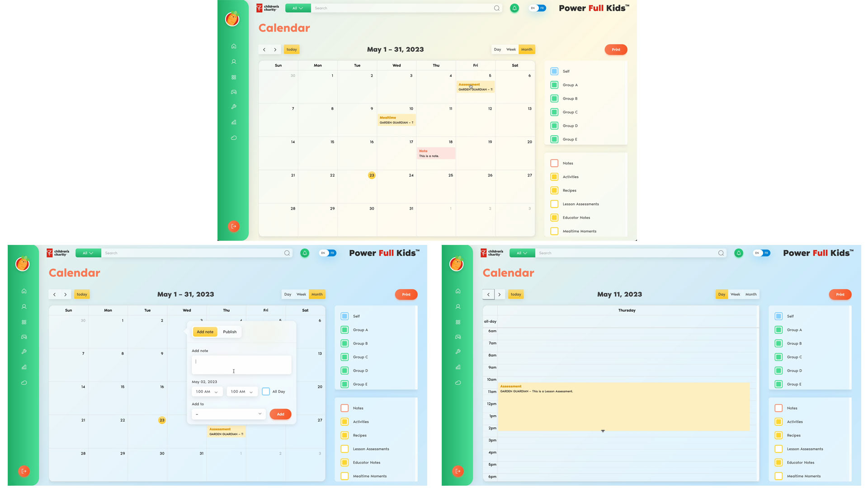Click the search magnifier icon in the Add-note screen
868x488 pixels.
287,253
